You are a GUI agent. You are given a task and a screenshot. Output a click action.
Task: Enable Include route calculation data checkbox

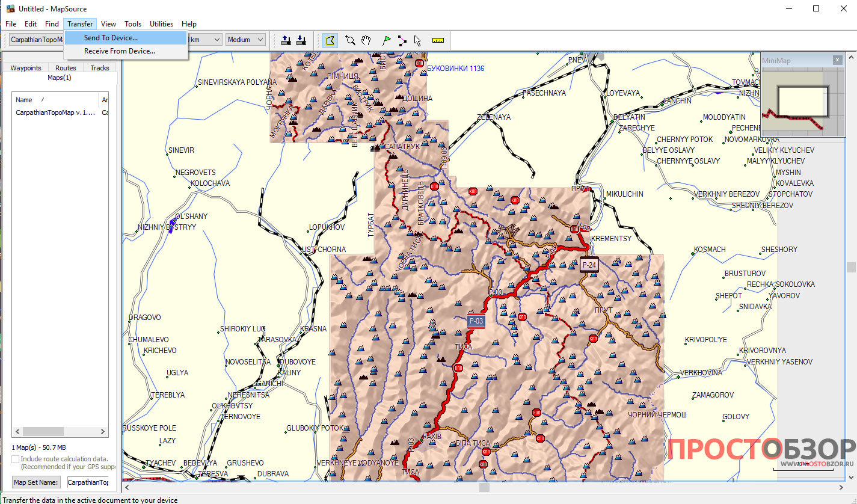(16, 459)
